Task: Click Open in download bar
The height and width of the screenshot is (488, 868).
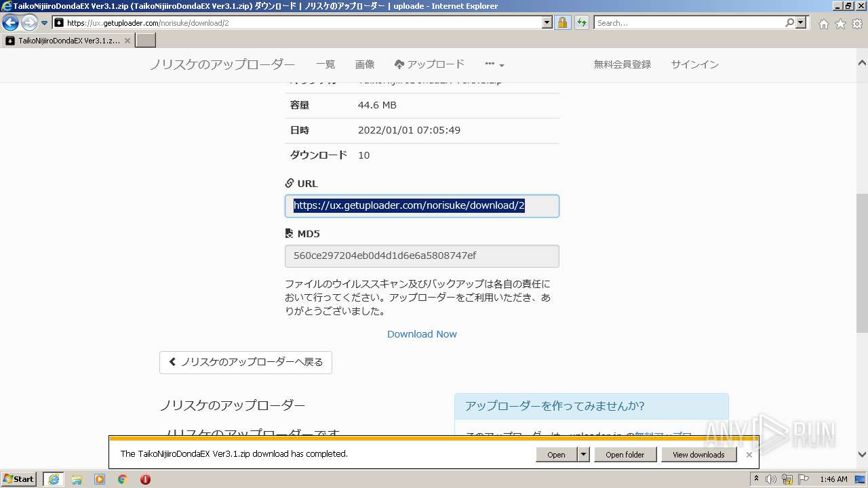Action: (556, 455)
